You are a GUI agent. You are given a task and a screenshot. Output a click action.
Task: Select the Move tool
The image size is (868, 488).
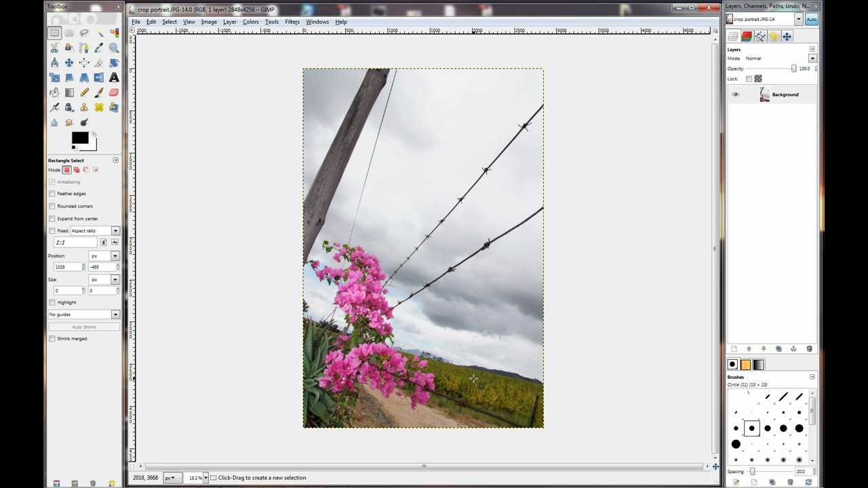click(69, 62)
